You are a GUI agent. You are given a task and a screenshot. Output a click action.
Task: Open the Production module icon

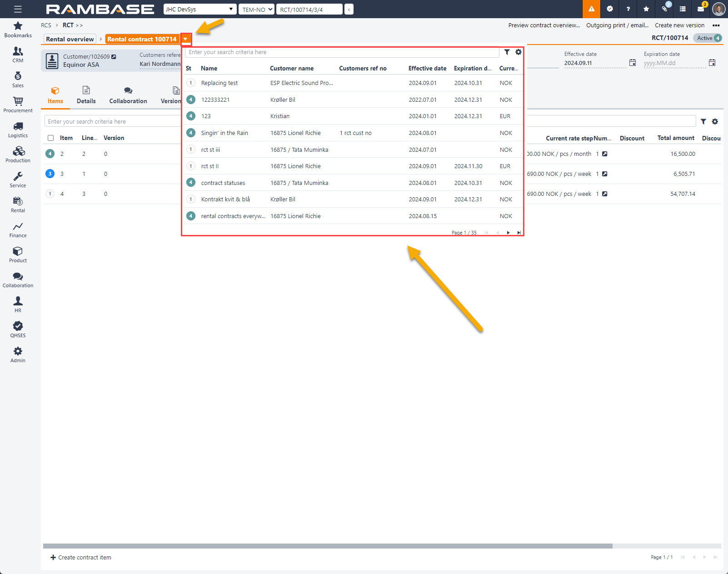(18, 155)
